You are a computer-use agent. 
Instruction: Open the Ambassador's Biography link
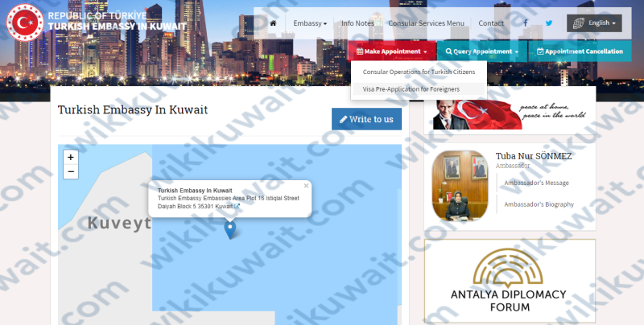(539, 204)
